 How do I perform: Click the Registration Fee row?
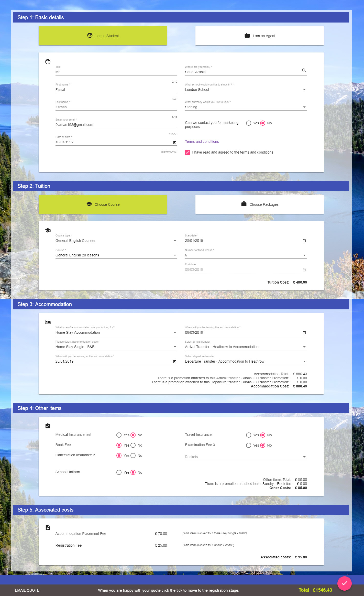pyautogui.click(x=145, y=545)
